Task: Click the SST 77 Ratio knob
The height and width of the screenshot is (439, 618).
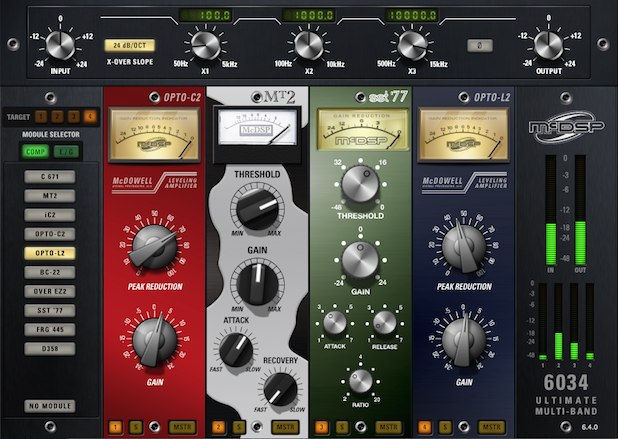Action: (x=360, y=381)
